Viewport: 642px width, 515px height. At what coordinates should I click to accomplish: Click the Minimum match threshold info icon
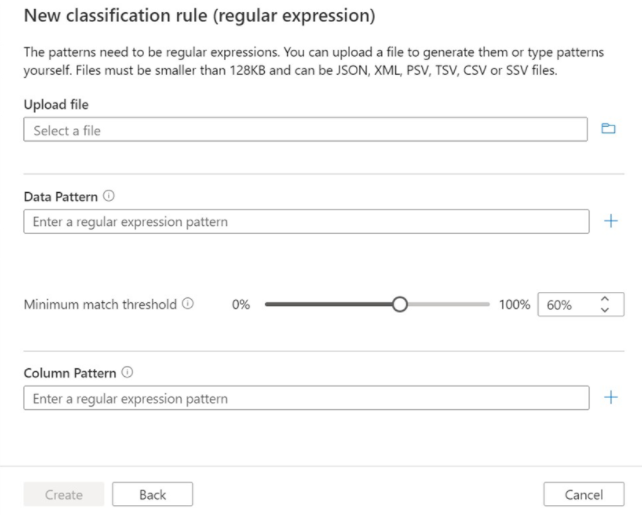188,304
